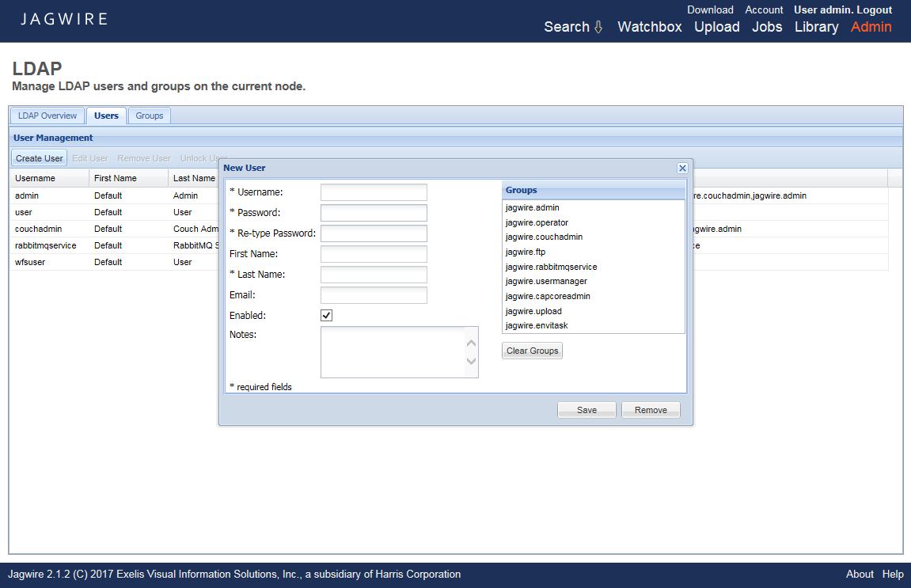911x588 pixels.
Task: Focus the Email input field
Action: (x=374, y=295)
